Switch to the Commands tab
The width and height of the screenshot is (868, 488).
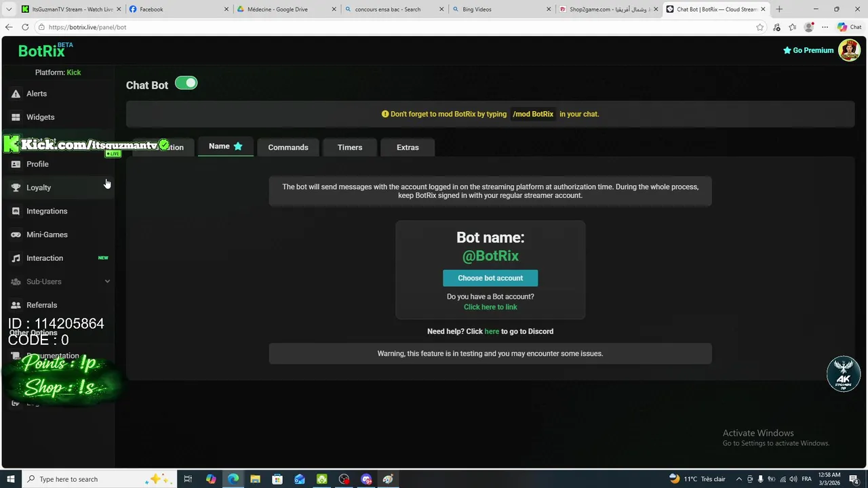(x=288, y=147)
